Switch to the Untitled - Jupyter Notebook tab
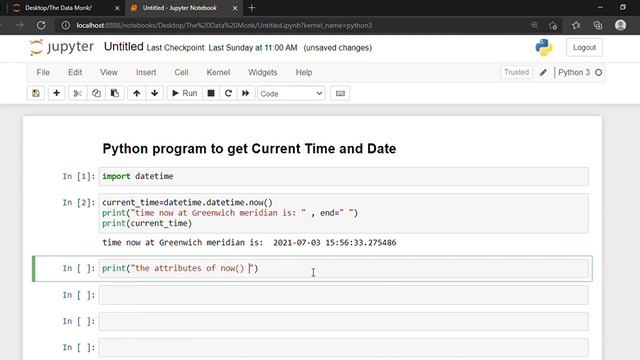 [x=180, y=8]
